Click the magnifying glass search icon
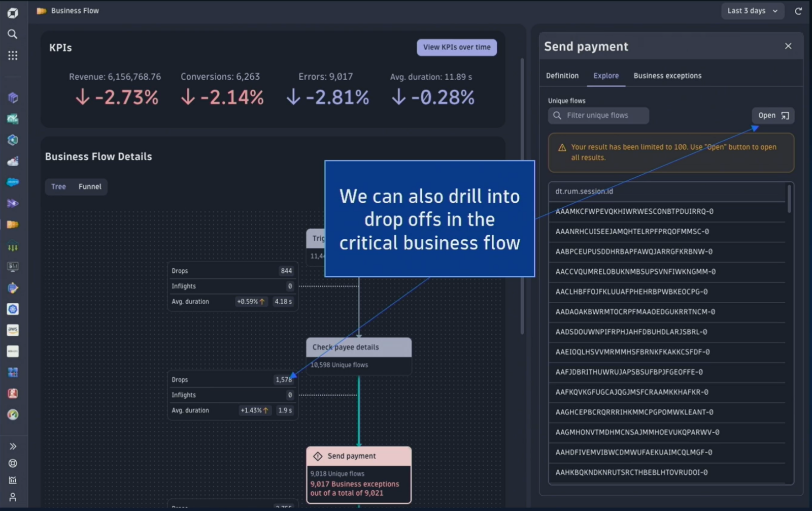 (13, 34)
